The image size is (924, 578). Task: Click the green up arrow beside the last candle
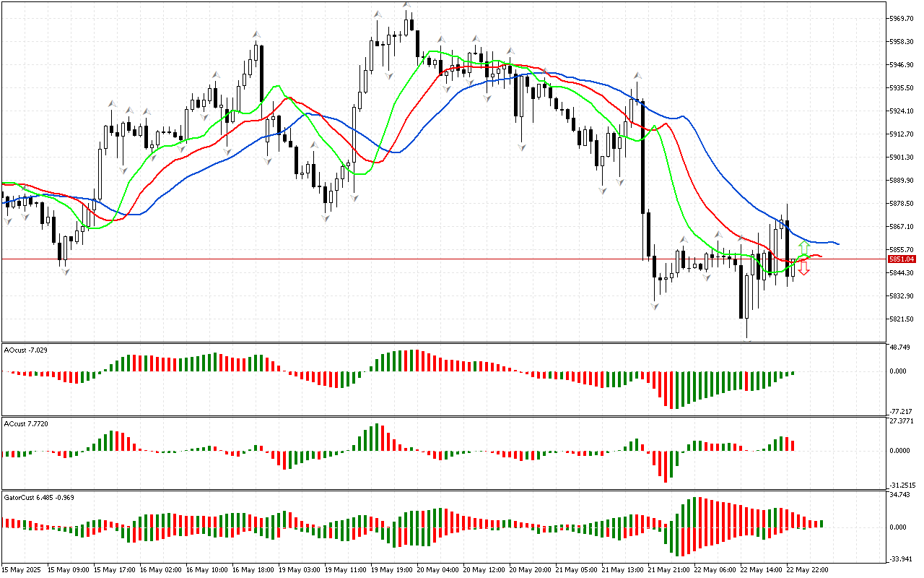803,247
